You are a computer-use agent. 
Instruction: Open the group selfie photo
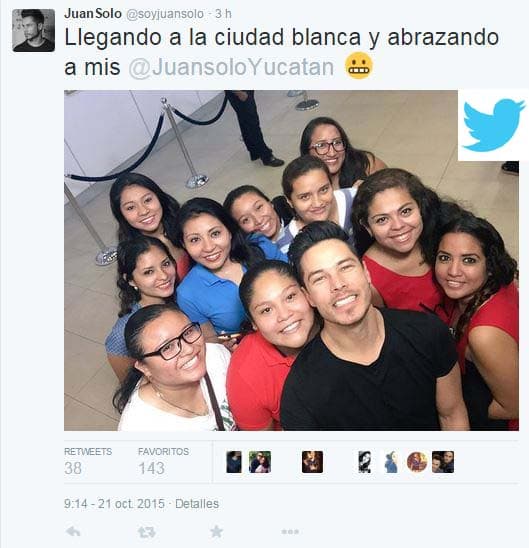[291, 260]
